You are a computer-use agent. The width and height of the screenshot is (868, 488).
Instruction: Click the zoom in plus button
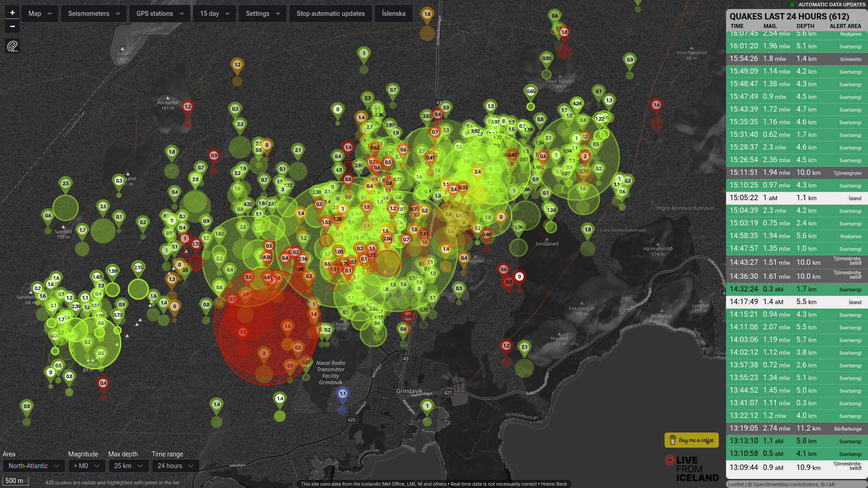[12, 13]
